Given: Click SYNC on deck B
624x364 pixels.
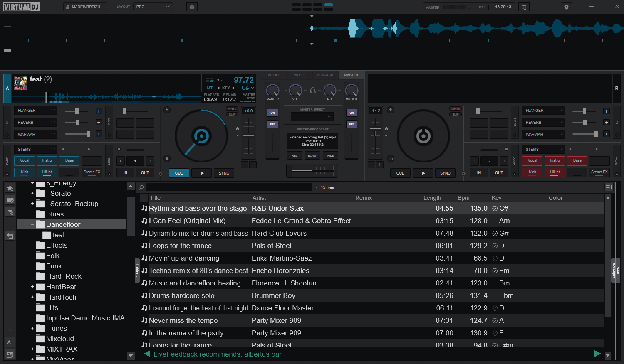Looking at the screenshot, I should click(445, 173).
